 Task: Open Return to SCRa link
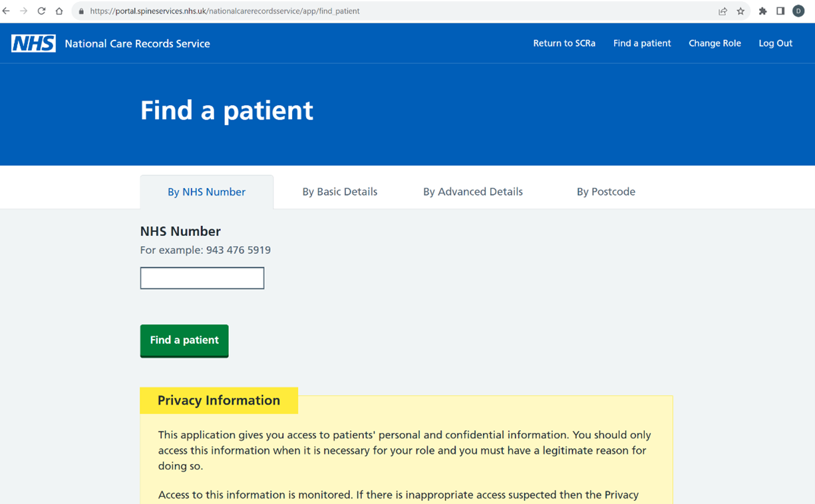(564, 43)
